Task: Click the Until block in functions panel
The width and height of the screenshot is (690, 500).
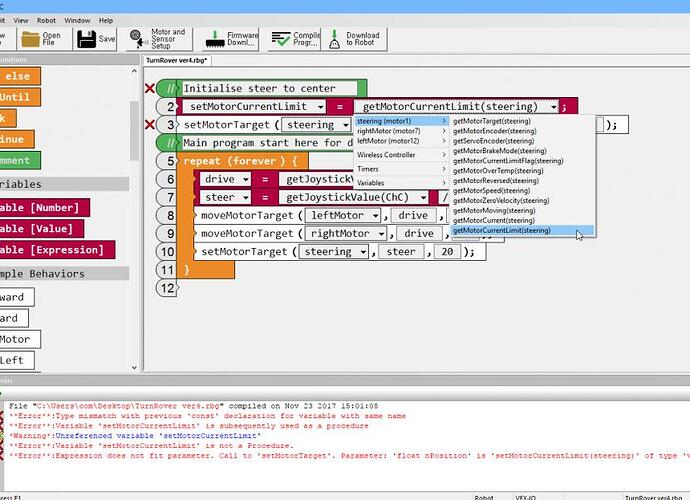Action: [20, 97]
